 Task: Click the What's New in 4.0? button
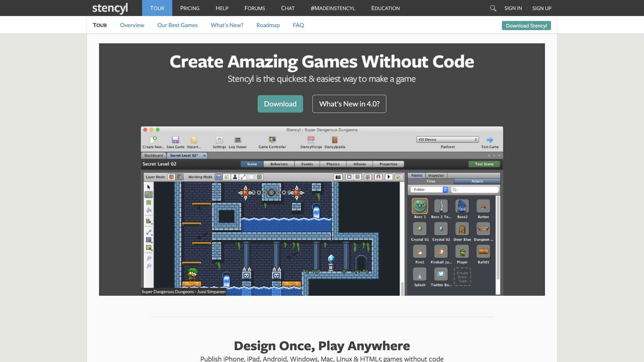coord(349,104)
